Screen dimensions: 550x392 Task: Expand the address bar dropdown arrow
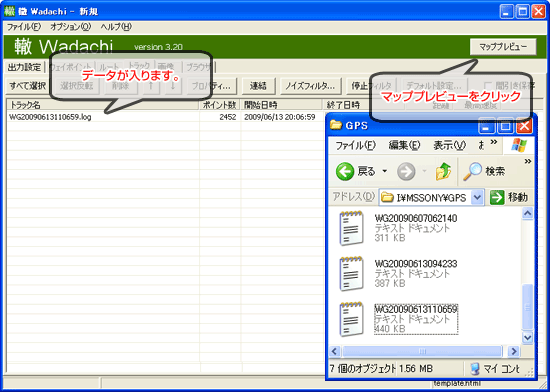pos(477,197)
